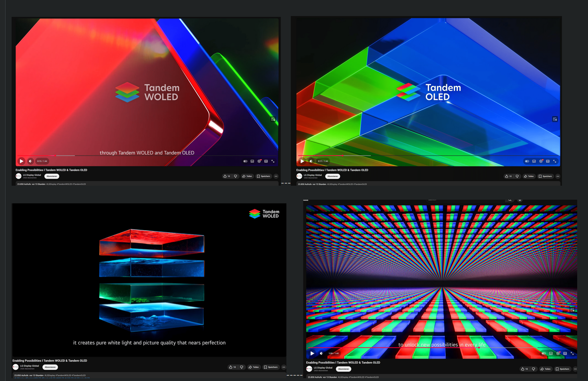
Task: Click the #LGDisplay hashtag link
Action: pyautogui.click(x=51, y=184)
